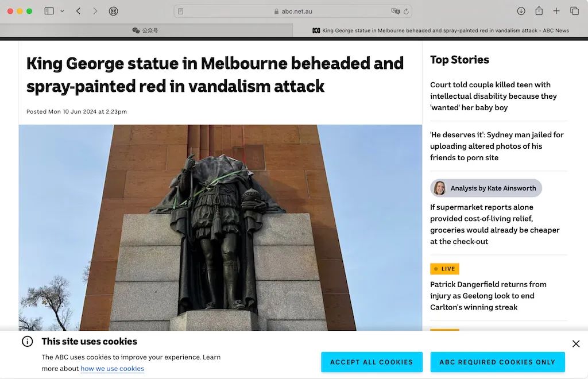Image resolution: width=588 pixels, height=379 pixels.
Task: Click the ABC logo favicon in tab
Action: pyautogui.click(x=316, y=30)
